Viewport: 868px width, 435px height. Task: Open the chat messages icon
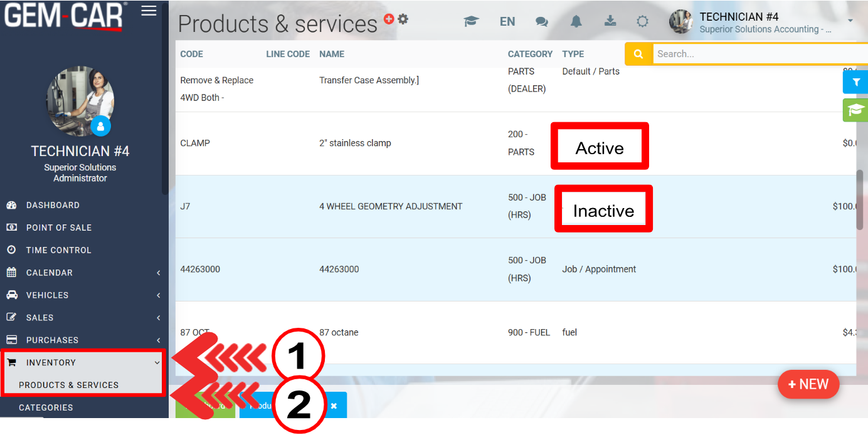tap(541, 21)
